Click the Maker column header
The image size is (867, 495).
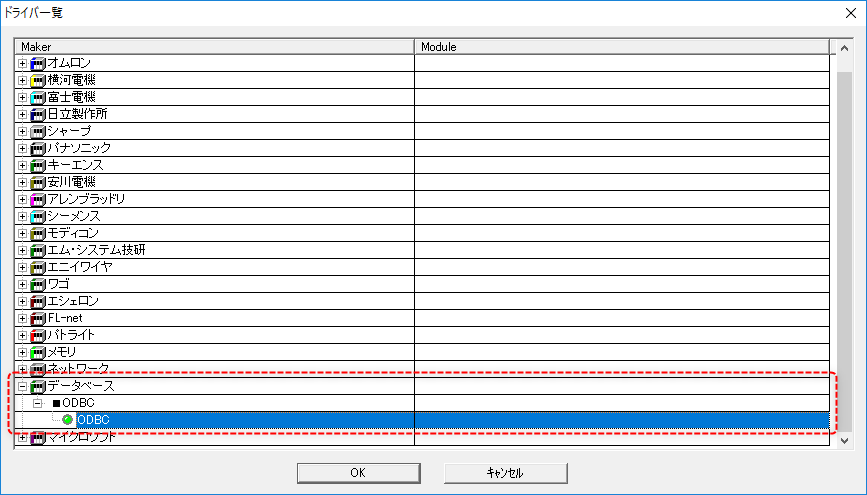[x=214, y=46]
